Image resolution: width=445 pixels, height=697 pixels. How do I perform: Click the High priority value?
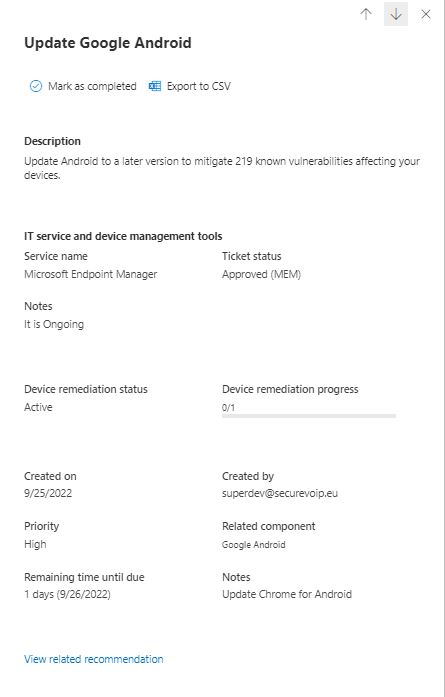pyautogui.click(x=35, y=544)
